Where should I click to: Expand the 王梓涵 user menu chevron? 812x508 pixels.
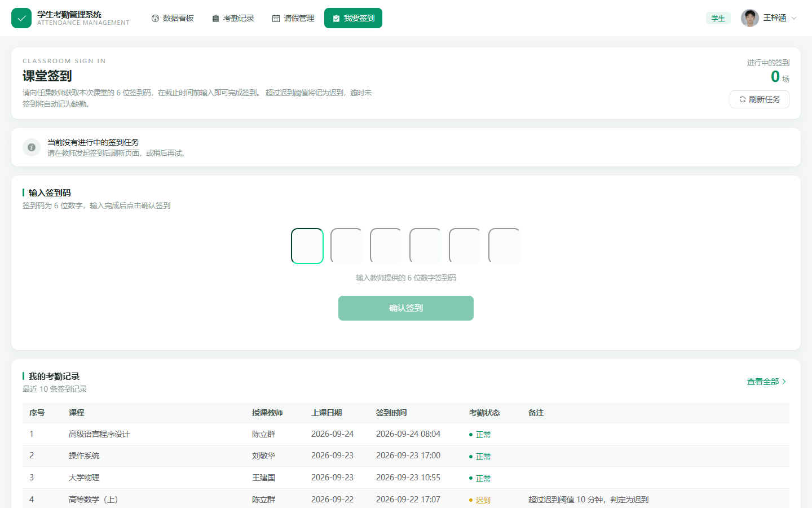(794, 18)
